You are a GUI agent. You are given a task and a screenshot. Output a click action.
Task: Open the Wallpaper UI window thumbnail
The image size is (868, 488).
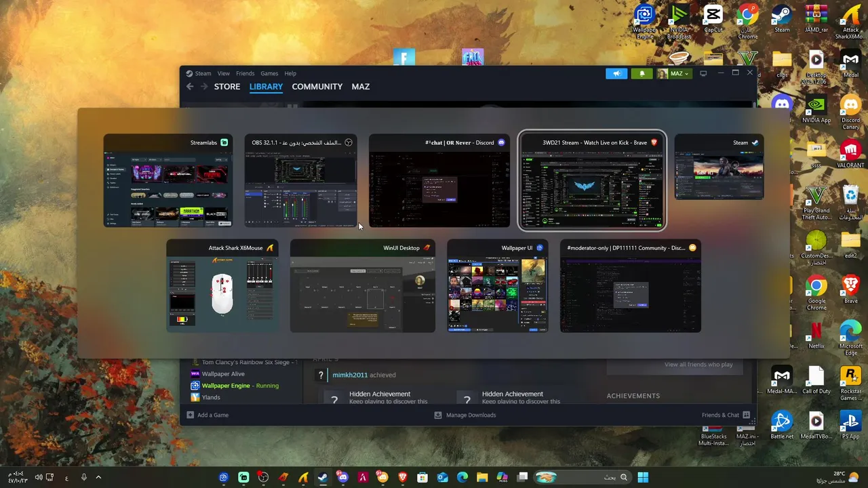click(498, 286)
